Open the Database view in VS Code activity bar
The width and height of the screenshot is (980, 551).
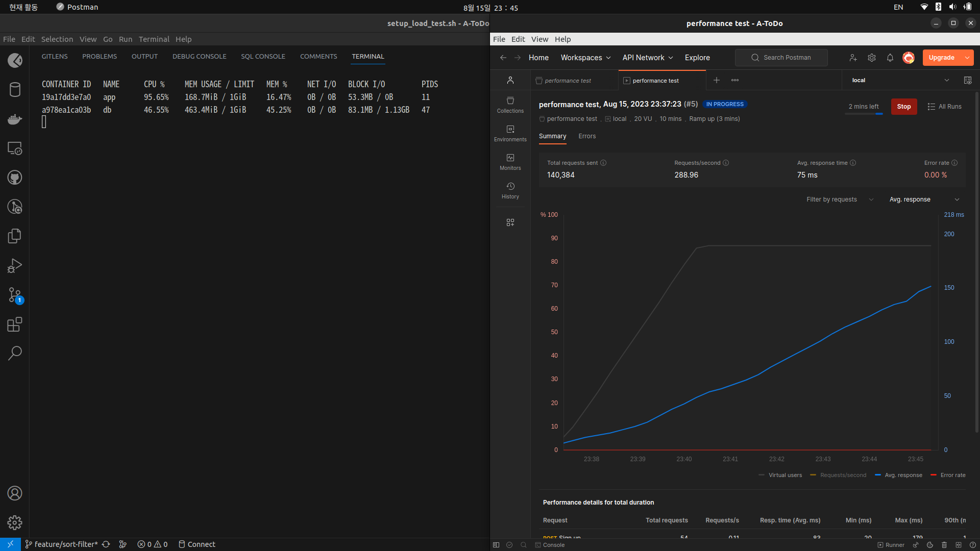(15, 90)
